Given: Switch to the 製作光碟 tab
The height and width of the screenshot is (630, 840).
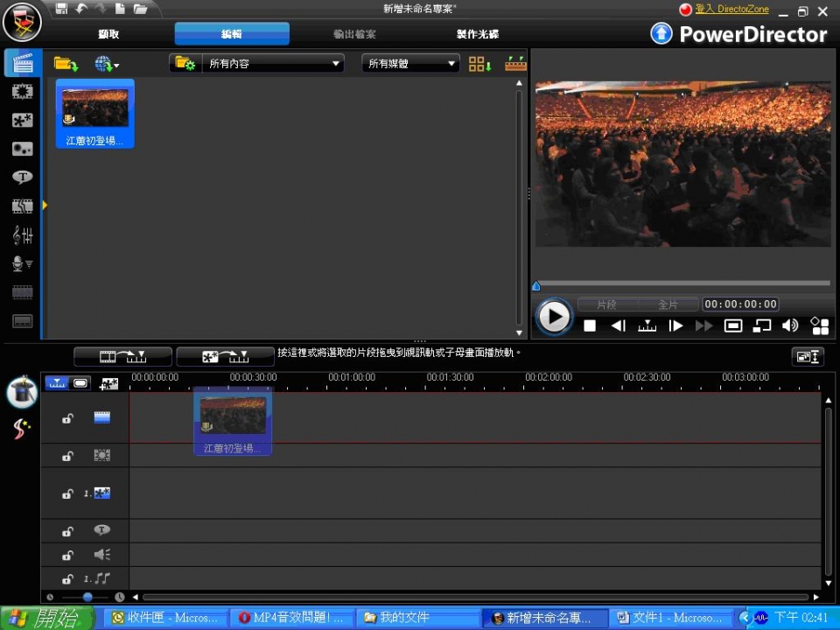Looking at the screenshot, I should click(478, 34).
